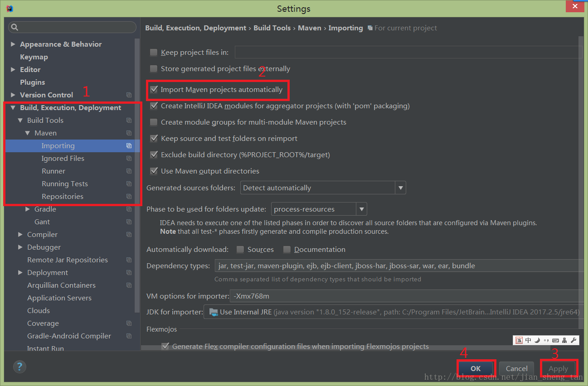Collapse Build, Execution, Deployment arrow

[x=13, y=108]
